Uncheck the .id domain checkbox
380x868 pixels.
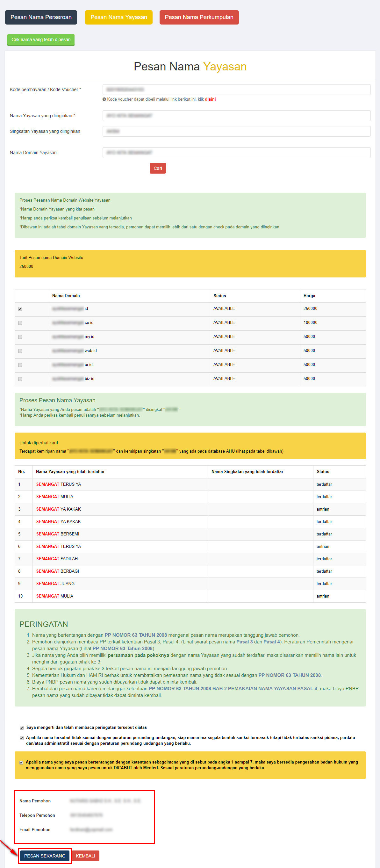click(20, 309)
